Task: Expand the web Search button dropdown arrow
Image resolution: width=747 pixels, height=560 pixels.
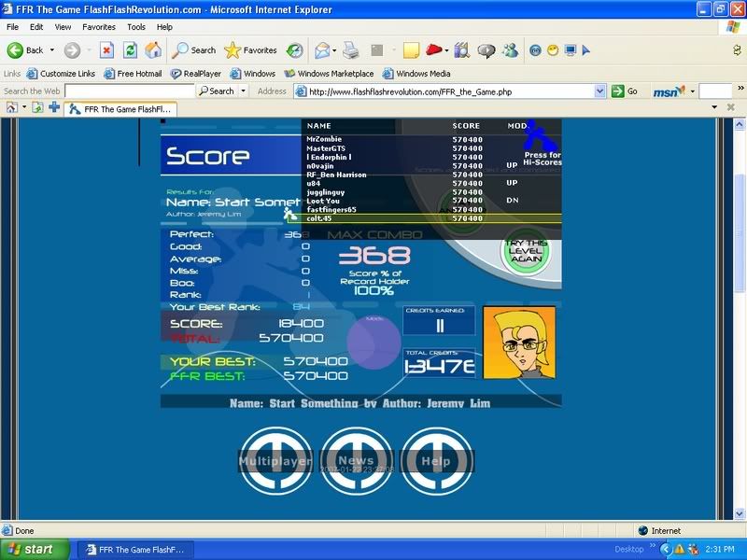Action: (x=244, y=91)
